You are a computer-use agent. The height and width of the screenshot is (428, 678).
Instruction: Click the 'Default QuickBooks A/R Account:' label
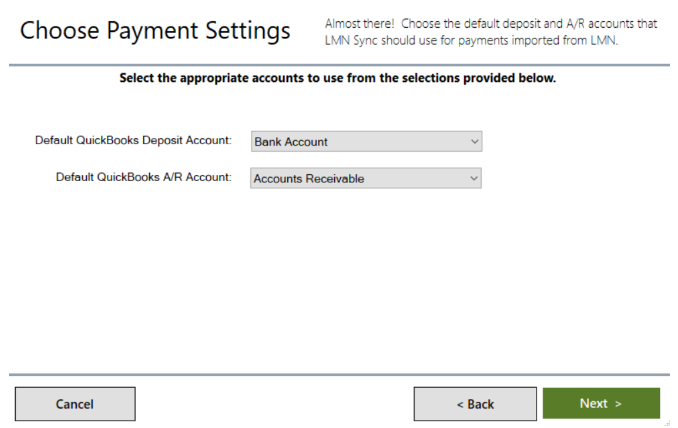coord(144,177)
